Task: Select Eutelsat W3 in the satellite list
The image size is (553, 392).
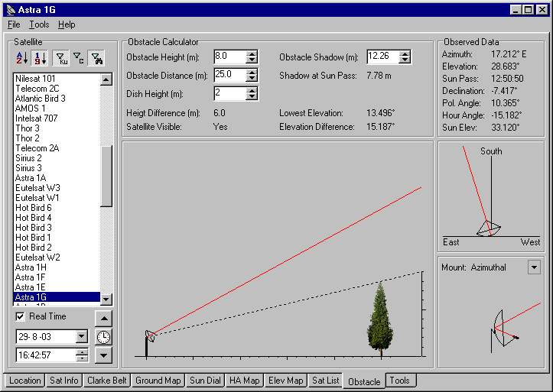Action: pyautogui.click(x=57, y=188)
